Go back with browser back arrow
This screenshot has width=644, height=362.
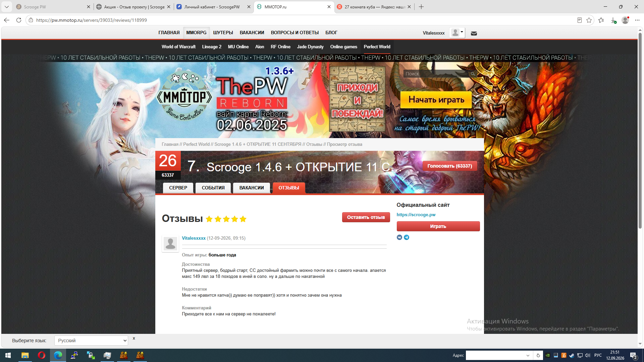[x=7, y=20]
